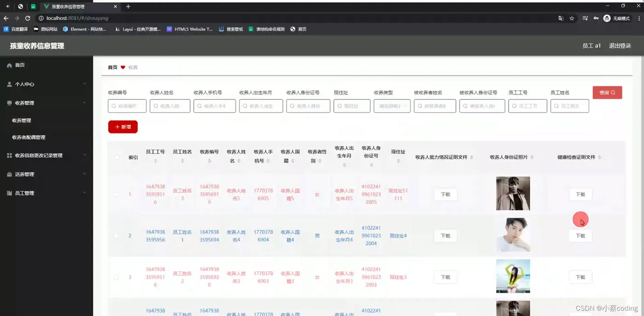Click icon beside 员工管理
The width and height of the screenshot is (644, 316).
tap(9, 193)
